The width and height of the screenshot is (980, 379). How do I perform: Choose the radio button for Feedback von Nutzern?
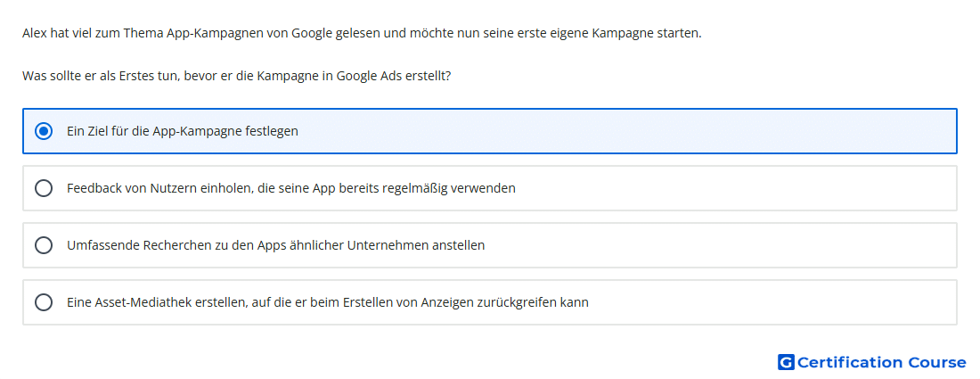click(43, 188)
